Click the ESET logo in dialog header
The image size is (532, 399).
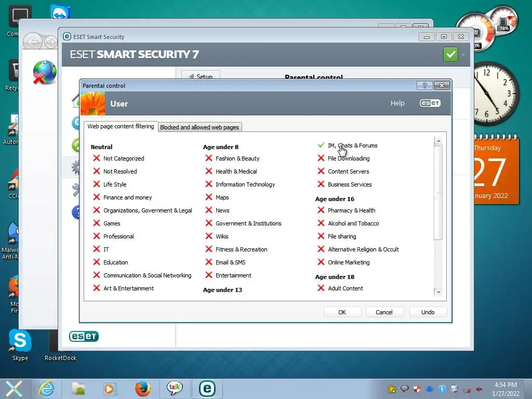coord(430,103)
